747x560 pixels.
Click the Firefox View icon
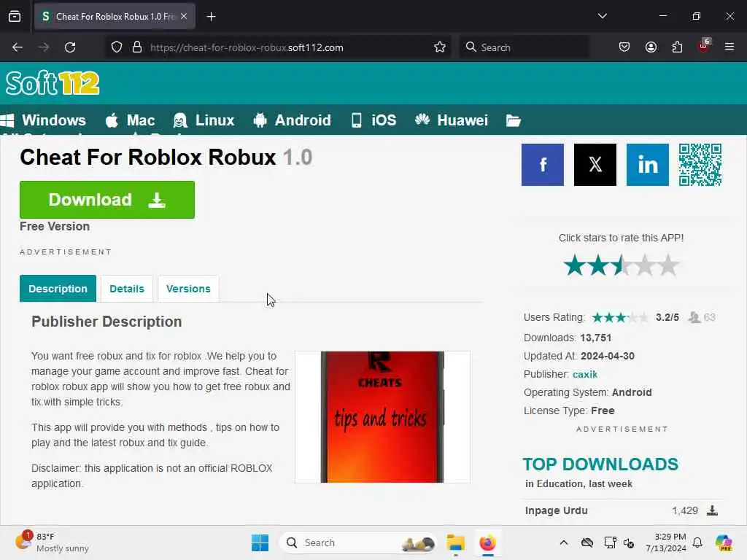pos(15,16)
